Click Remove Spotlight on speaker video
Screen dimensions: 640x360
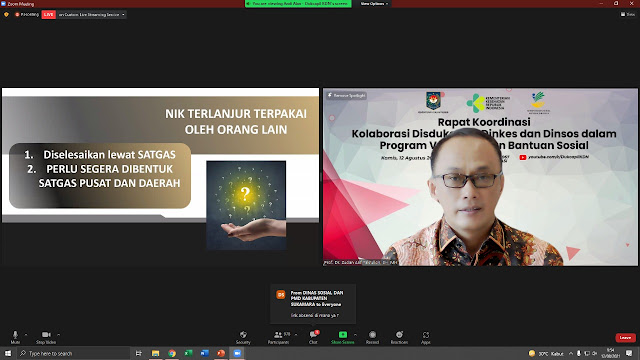point(347,96)
